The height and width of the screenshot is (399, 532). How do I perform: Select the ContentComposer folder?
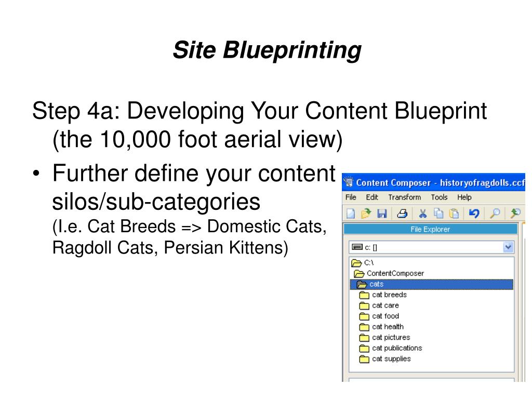tap(389, 273)
